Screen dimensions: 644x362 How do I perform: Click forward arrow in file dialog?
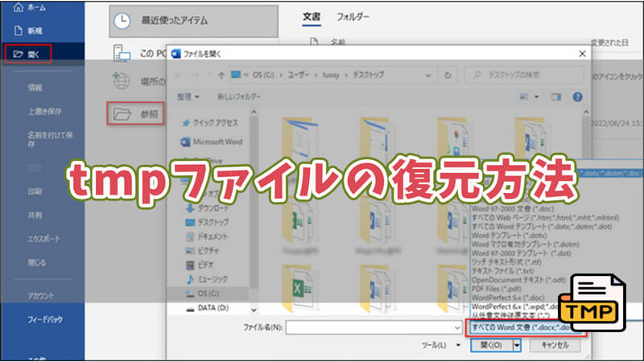click(196, 75)
